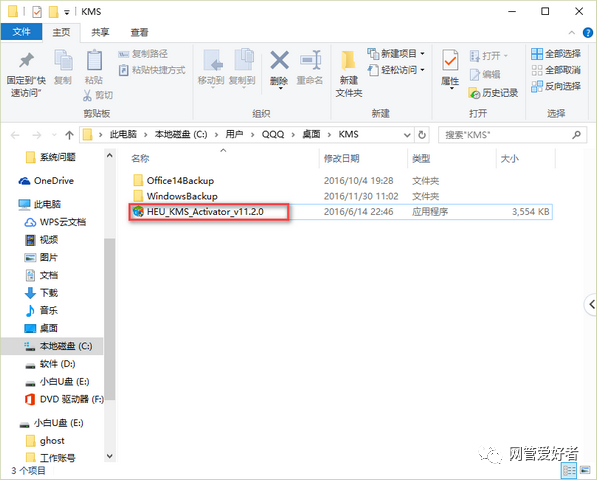Open 图片 (Pictures) in navigation pane

pos(42,257)
